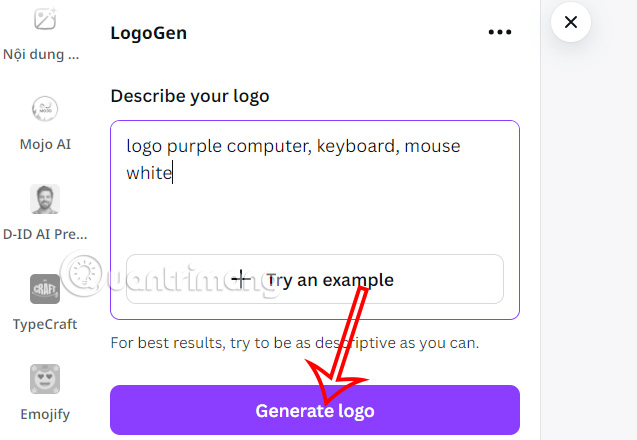This screenshot has width=637, height=440.
Task: Open the Mojo AI app icon
Action: (44, 109)
